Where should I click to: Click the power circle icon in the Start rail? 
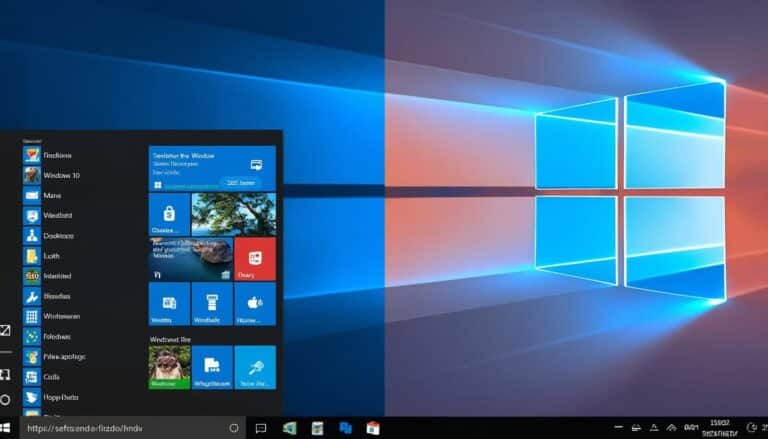tap(5, 400)
